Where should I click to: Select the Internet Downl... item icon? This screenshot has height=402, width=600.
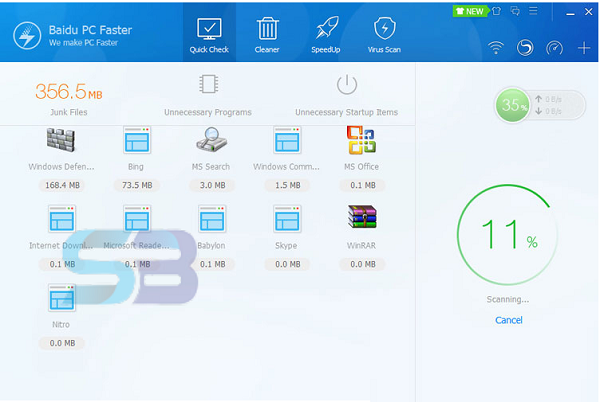[x=62, y=219]
